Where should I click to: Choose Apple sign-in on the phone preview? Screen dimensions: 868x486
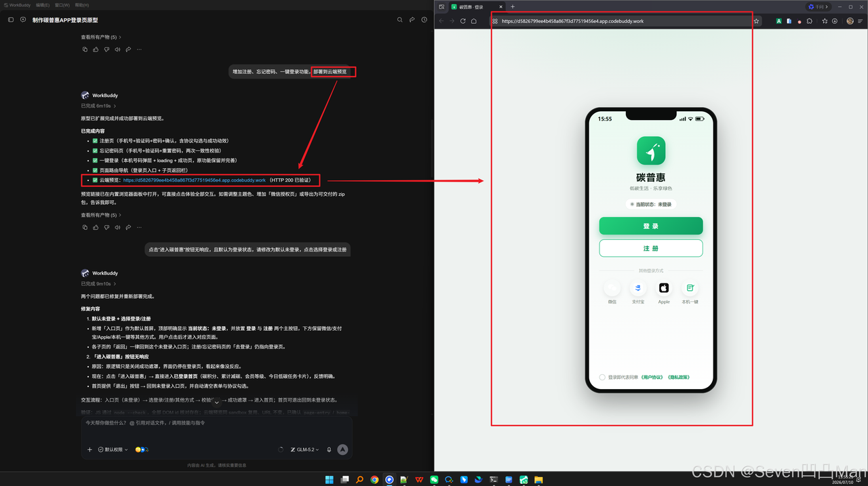coord(664,289)
